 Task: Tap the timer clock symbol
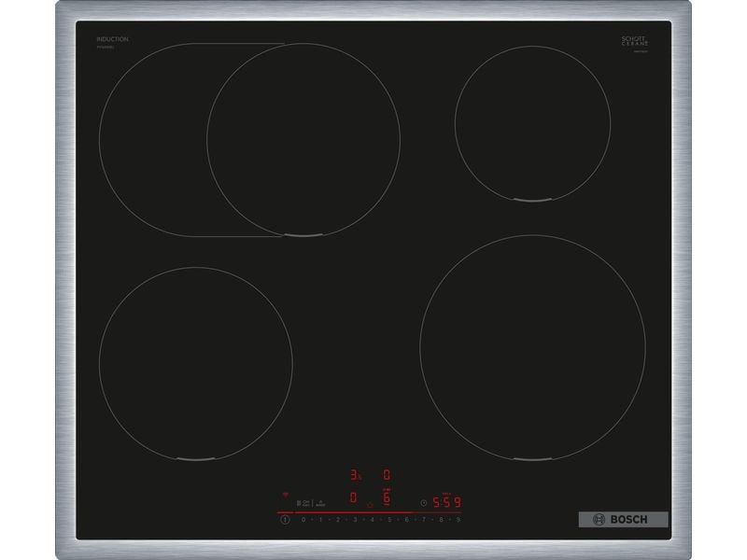pos(424,502)
